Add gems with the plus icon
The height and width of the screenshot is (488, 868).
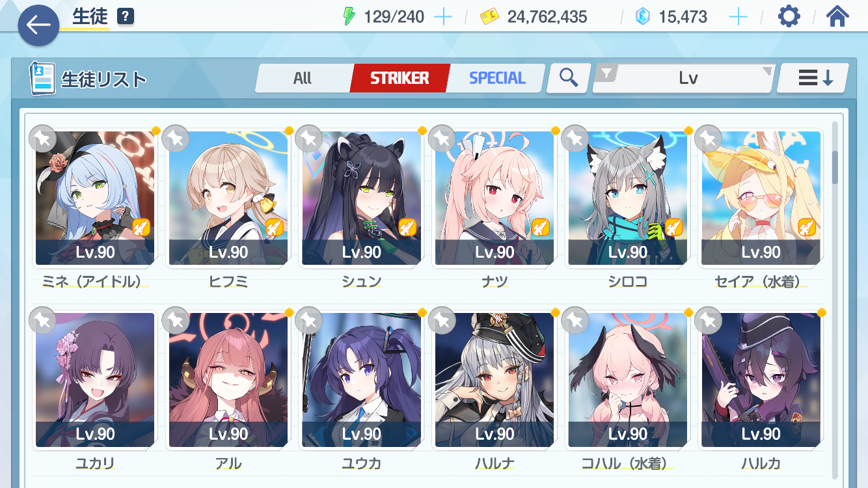[x=738, y=17]
